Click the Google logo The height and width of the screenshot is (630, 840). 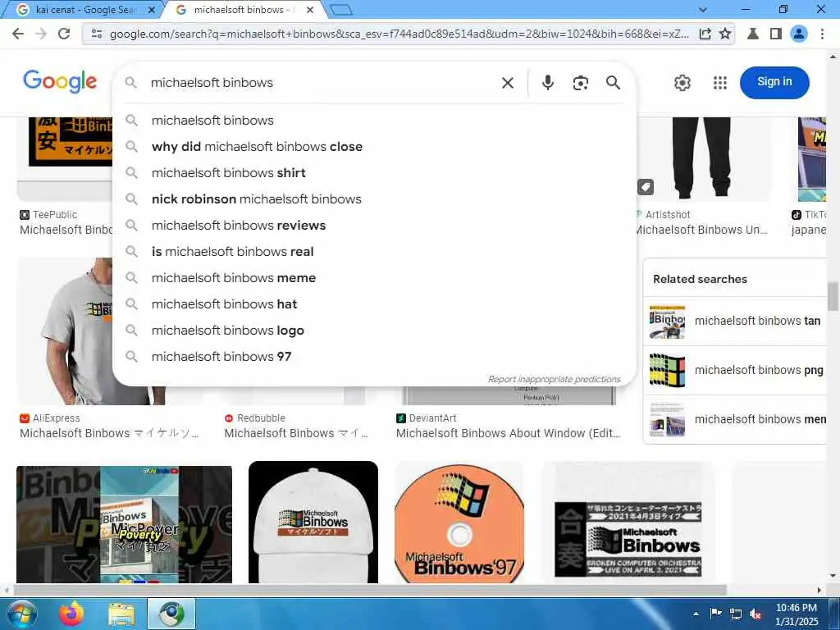point(60,81)
